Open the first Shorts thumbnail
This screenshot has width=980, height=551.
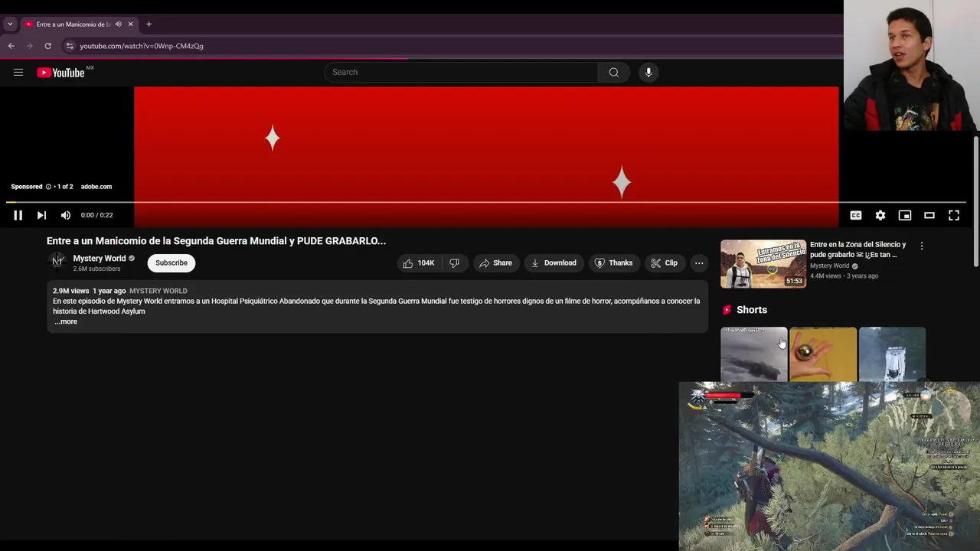tap(753, 354)
